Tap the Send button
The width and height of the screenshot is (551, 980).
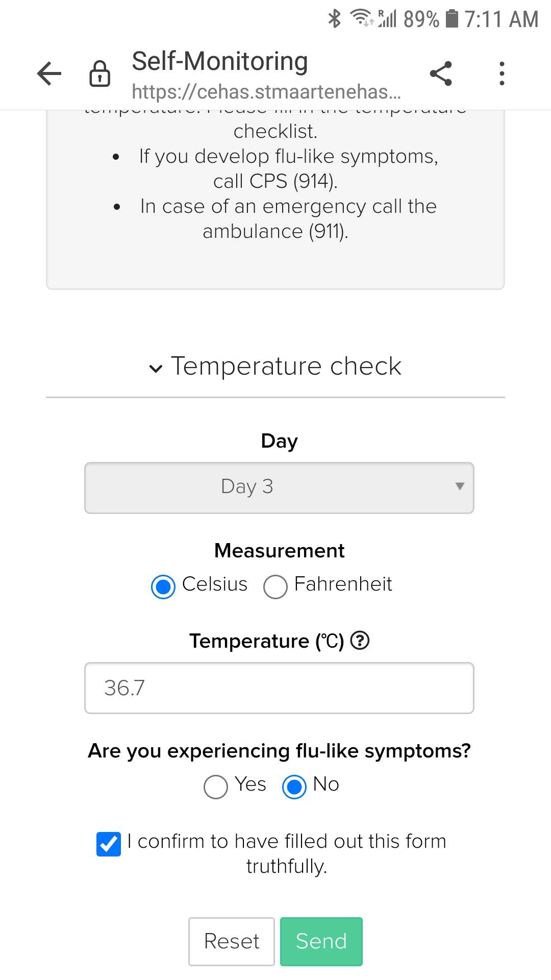tap(321, 941)
